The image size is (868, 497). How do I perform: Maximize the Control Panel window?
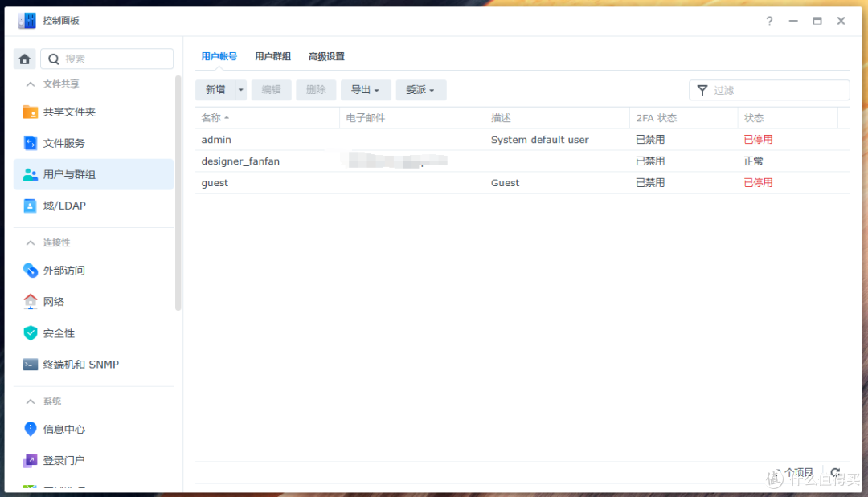[817, 21]
